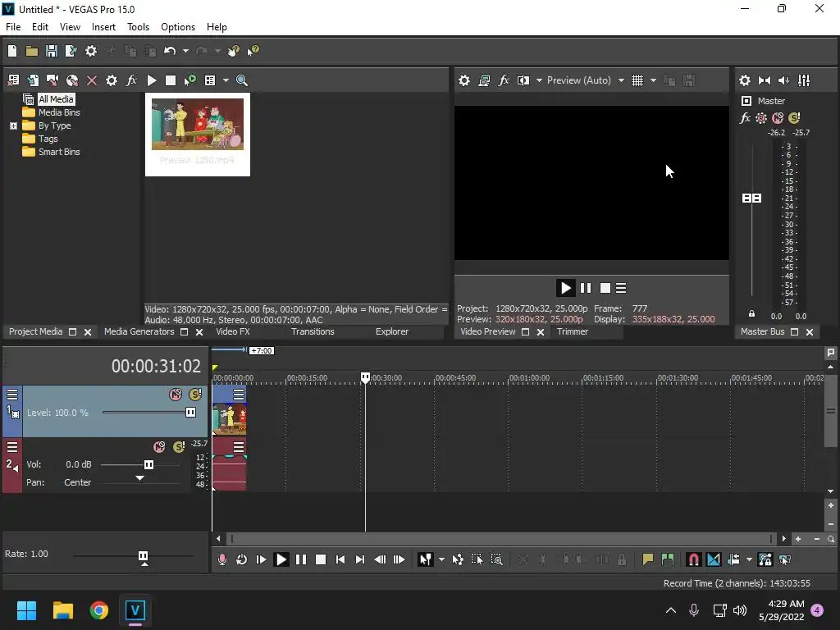The height and width of the screenshot is (630, 840).
Task: Open the editing tool dropdown arrow
Action: [x=441, y=559]
